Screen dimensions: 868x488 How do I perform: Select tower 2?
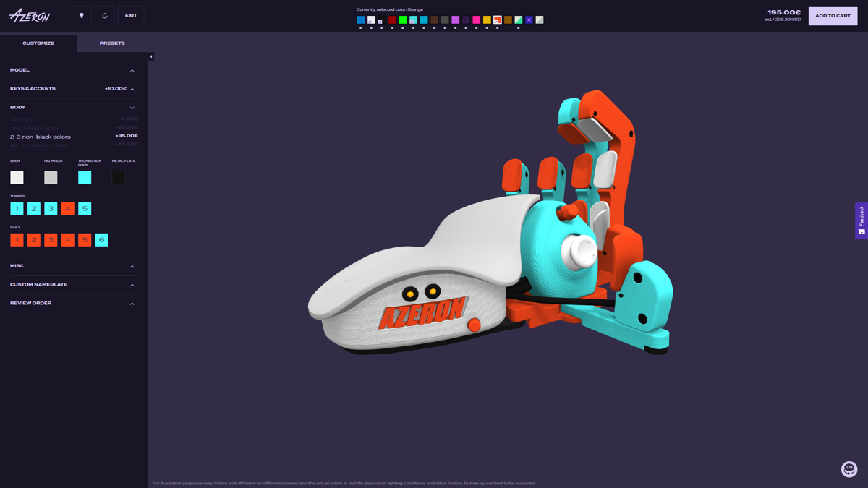tap(34, 209)
